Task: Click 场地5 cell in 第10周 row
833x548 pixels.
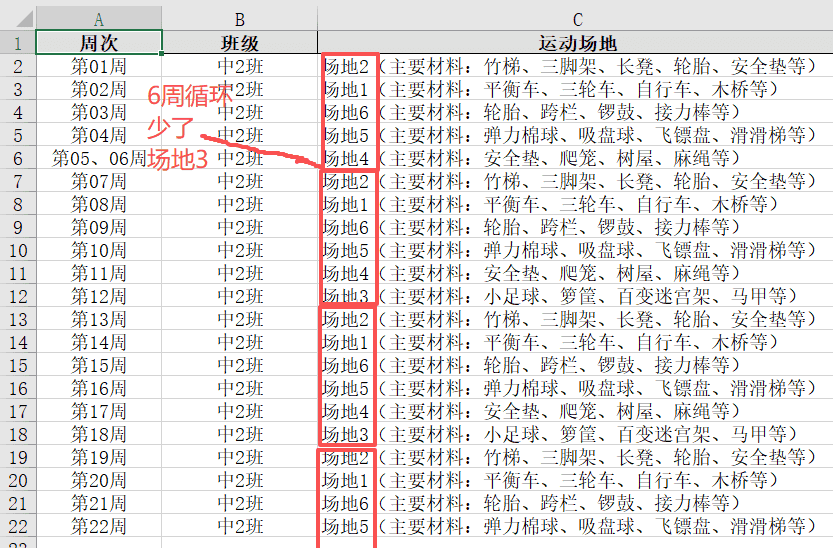Action: (x=575, y=250)
